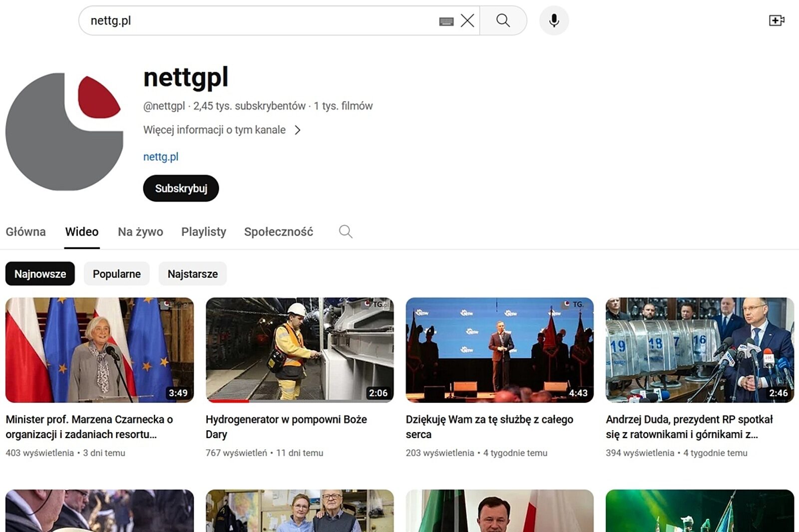Click the nettgpl channel avatar logo
The width and height of the screenshot is (799, 532).
tap(64, 132)
